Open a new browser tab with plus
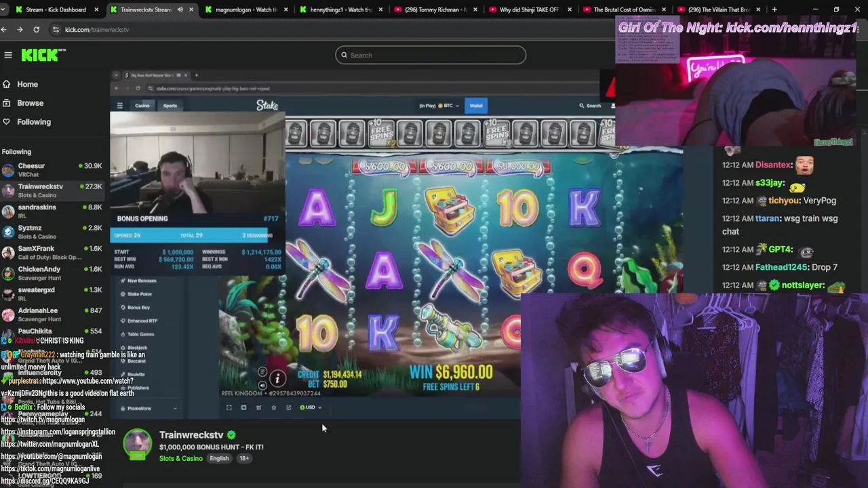Image resolution: width=868 pixels, height=488 pixels. (x=774, y=9)
